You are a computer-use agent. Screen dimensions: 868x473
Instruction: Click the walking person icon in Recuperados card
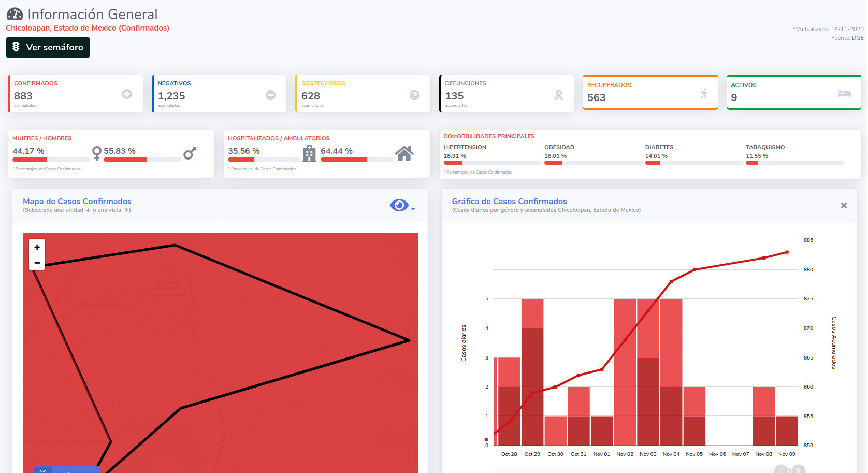[704, 94]
